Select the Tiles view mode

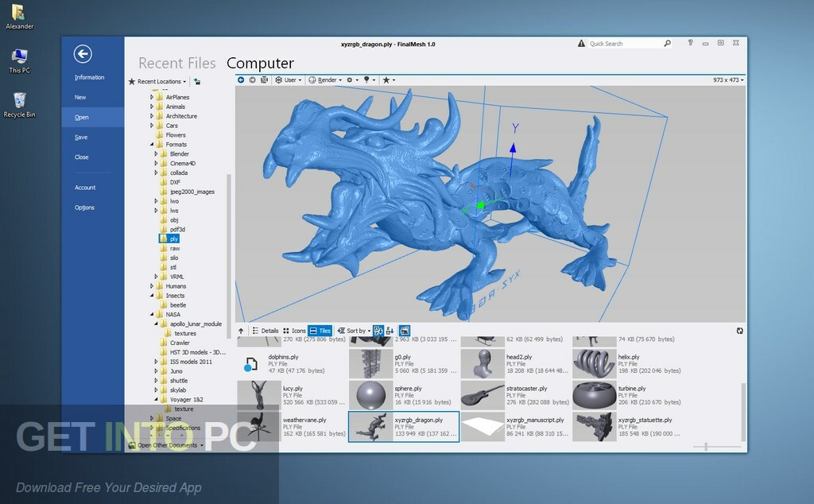pyautogui.click(x=320, y=331)
